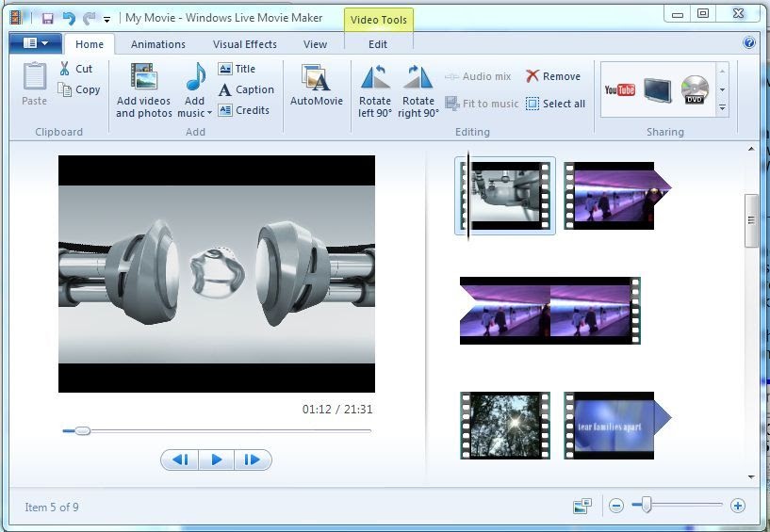770x532 pixels.
Task: Publish the movie to YouTube
Action: coord(620,89)
